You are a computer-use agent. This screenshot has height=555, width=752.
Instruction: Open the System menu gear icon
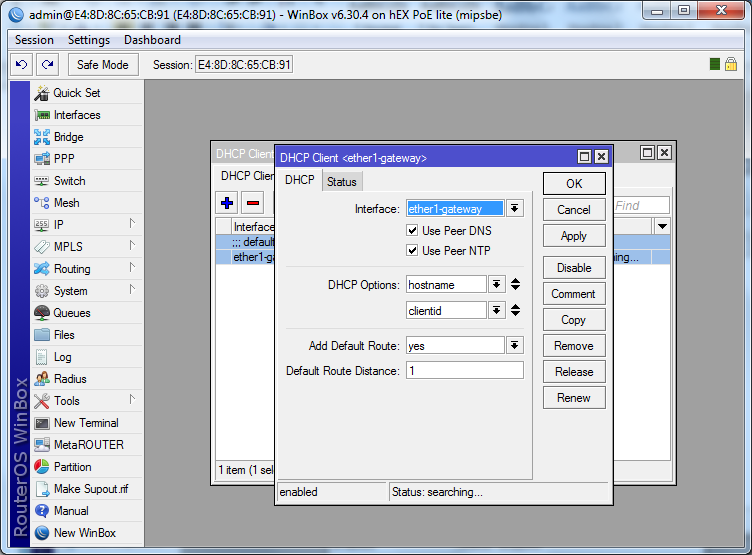[42, 291]
